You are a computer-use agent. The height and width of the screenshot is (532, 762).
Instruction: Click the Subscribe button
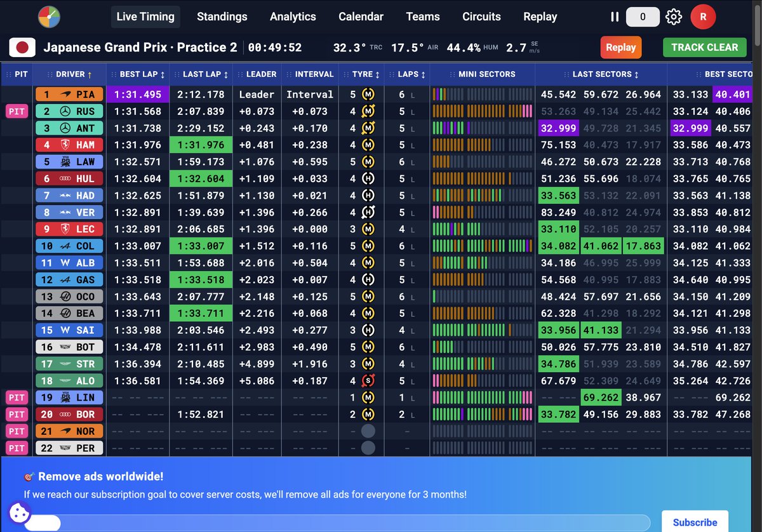pos(695,523)
